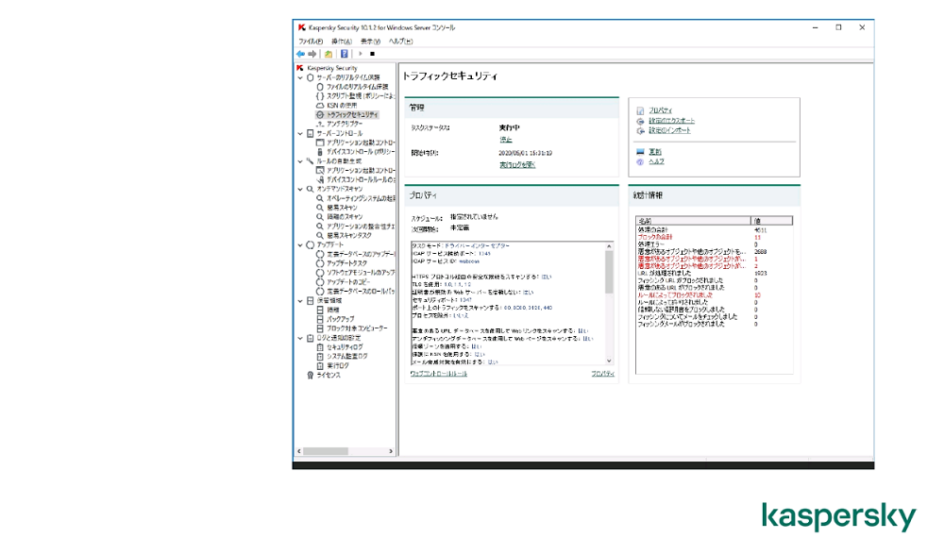Image resolution: width=944 pixels, height=538 pixels.
Task: Collapse the ルールの自動生成 tree node
Action: click(300, 161)
